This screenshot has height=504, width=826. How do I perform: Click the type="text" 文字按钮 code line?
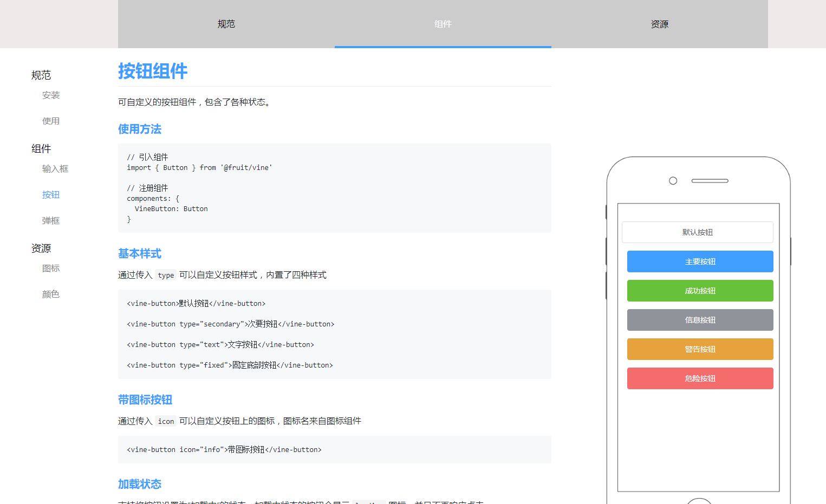pos(220,344)
